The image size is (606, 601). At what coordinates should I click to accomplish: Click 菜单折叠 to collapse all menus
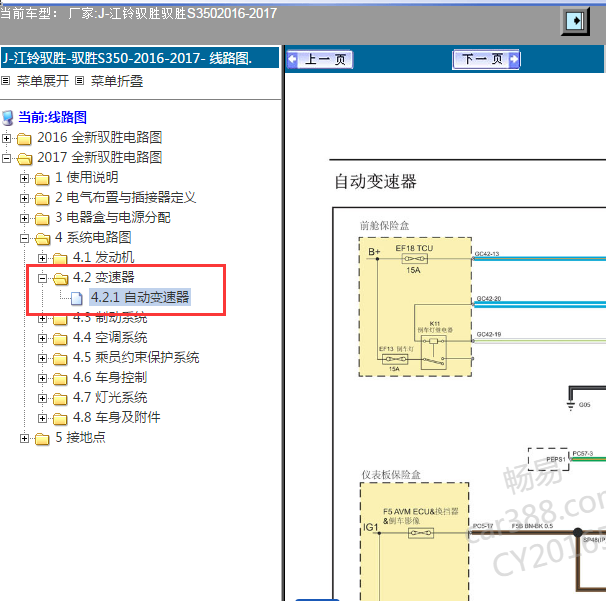117,81
